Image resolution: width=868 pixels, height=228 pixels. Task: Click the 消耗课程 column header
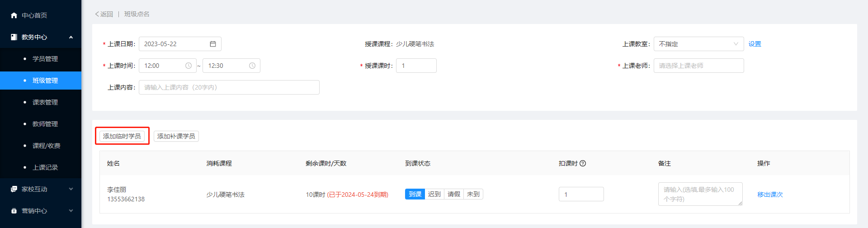click(x=219, y=163)
